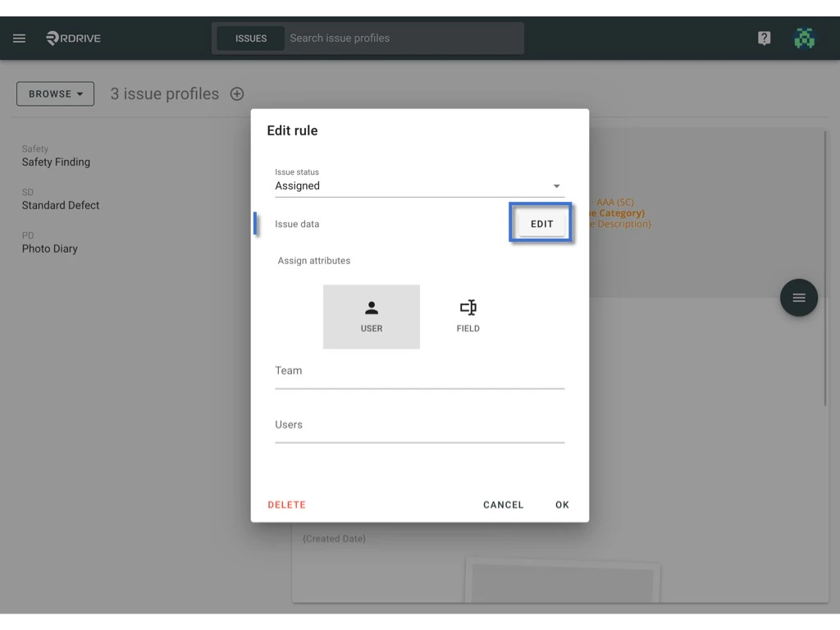The width and height of the screenshot is (840, 630).
Task: Click the EDIT button for Issue data
Action: [x=540, y=222]
